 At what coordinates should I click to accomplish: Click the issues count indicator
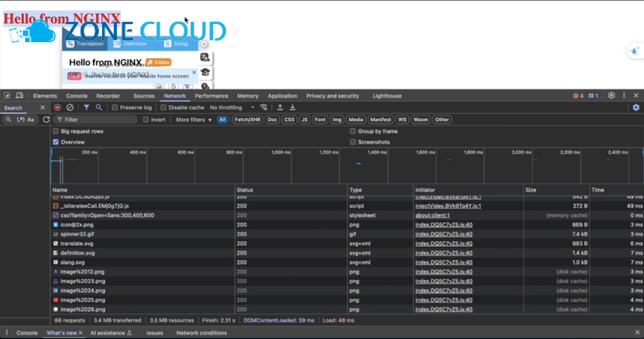(x=593, y=96)
